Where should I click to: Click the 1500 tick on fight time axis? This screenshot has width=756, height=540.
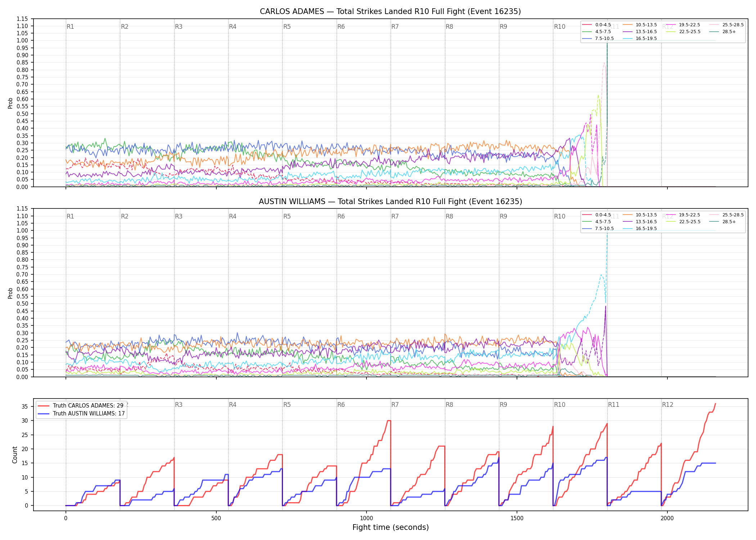point(517,518)
